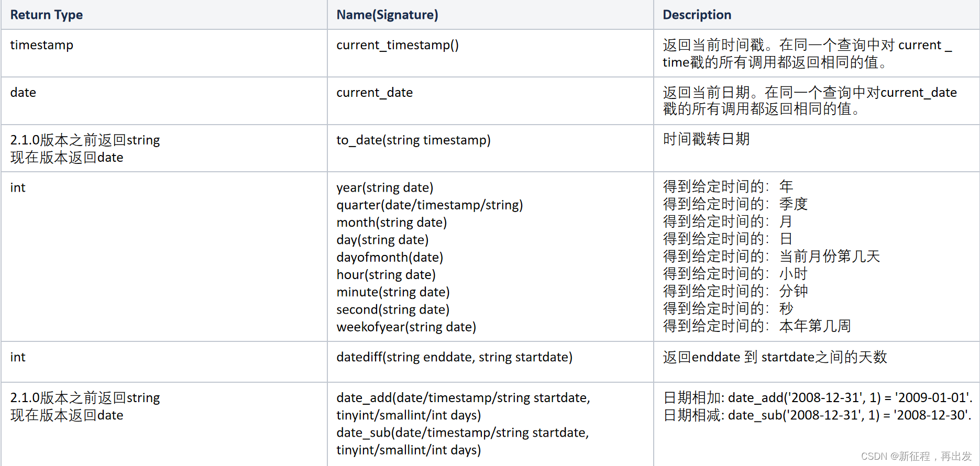
Task: Click the current_date function name
Action: pyautogui.click(x=375, y=93)
